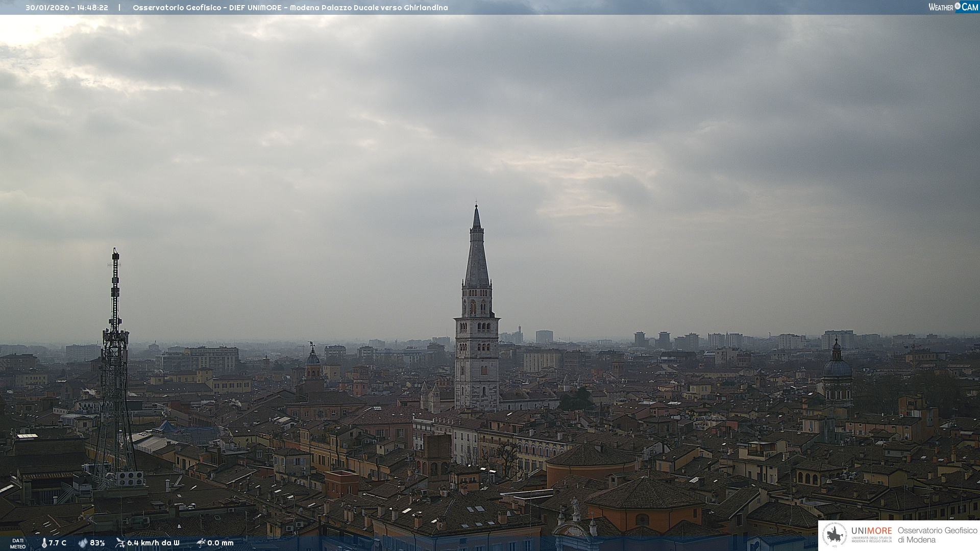Click the 83% humidity value

(97, 543)
